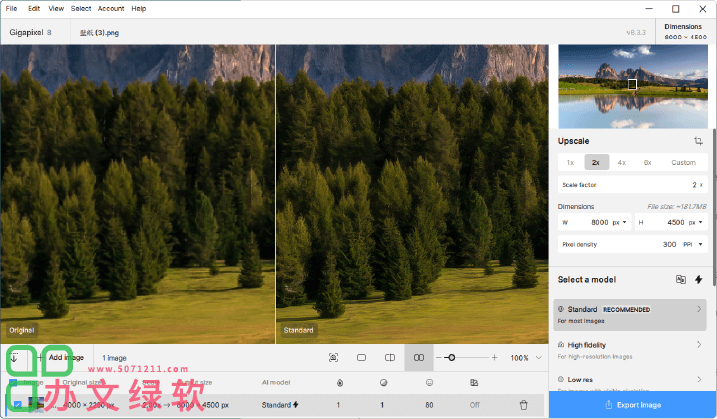Click the Dimensions header box
Screen dimensions: 717x419
coord(686,32)
